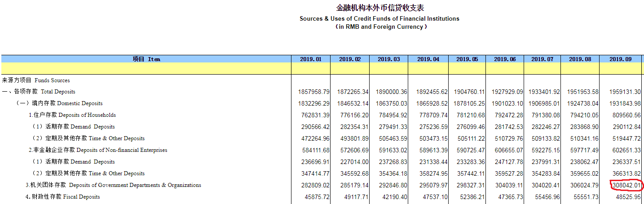Image resolution: width=644 pixels, height=204 pixels.
Task: Select the 2019.03 column header
Action: click(x=388, y=59)
